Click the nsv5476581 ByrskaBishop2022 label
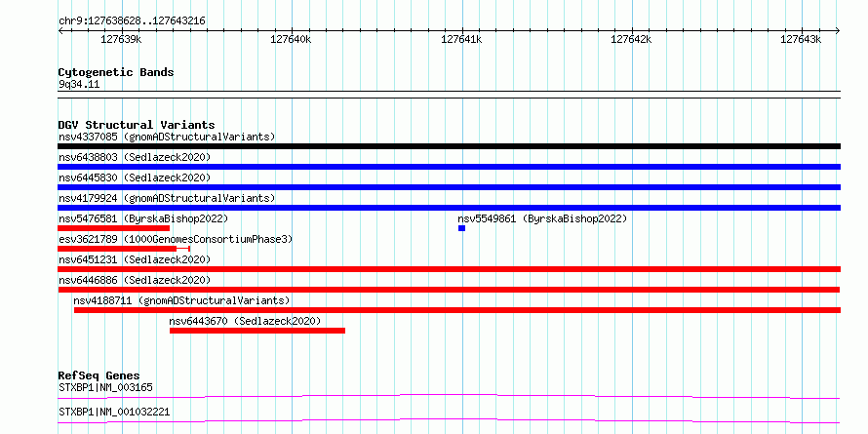Image resolution: width=868 pixels, height=434 pixels. [x=142, y=218]
